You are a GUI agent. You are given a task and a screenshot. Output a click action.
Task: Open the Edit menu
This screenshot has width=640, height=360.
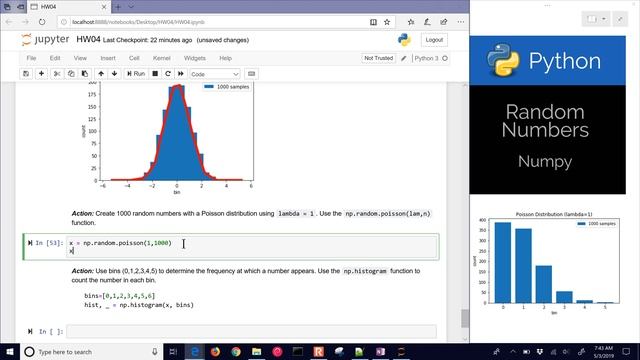pos(55,58)
